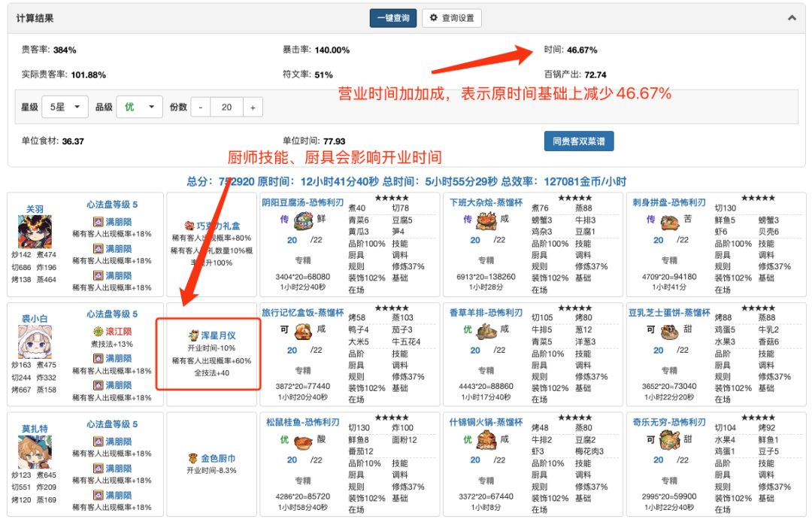Click 百锅产出 value 72.74
Viewport: 812px width, 522px height.
tap(595, 75)
